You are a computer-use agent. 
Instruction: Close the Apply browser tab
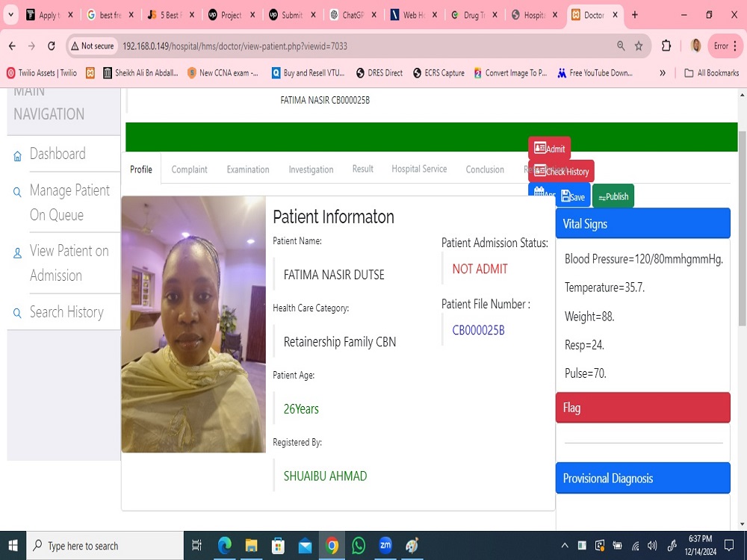point(70,15)
